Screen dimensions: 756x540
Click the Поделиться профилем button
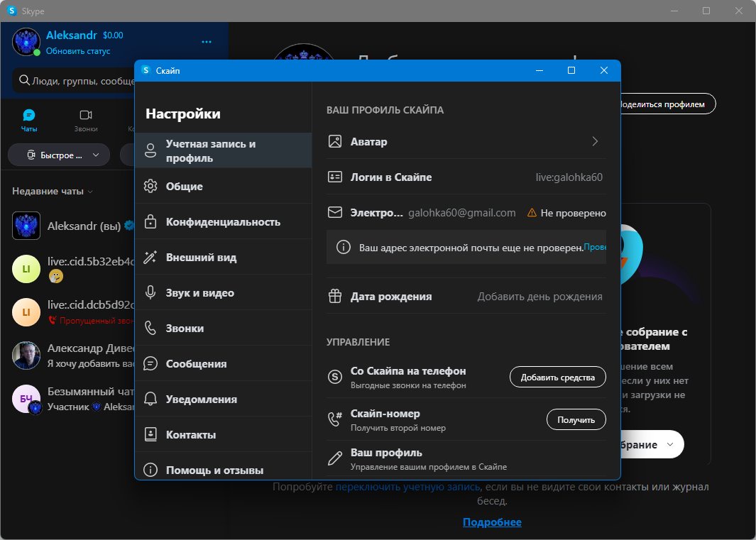pos(668,104)
